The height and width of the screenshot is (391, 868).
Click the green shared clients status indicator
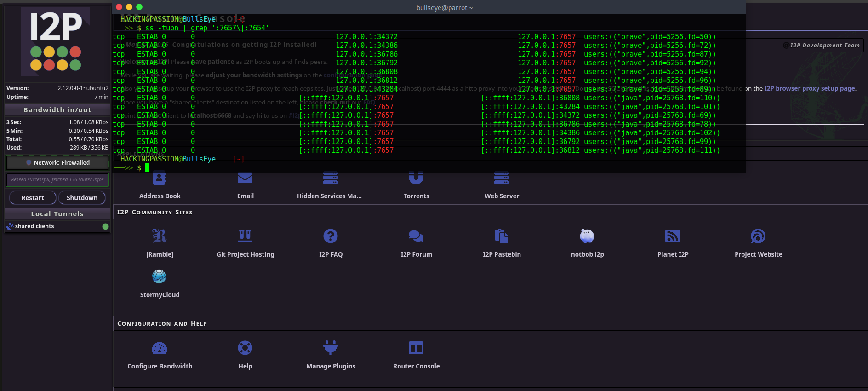point(105,226)
